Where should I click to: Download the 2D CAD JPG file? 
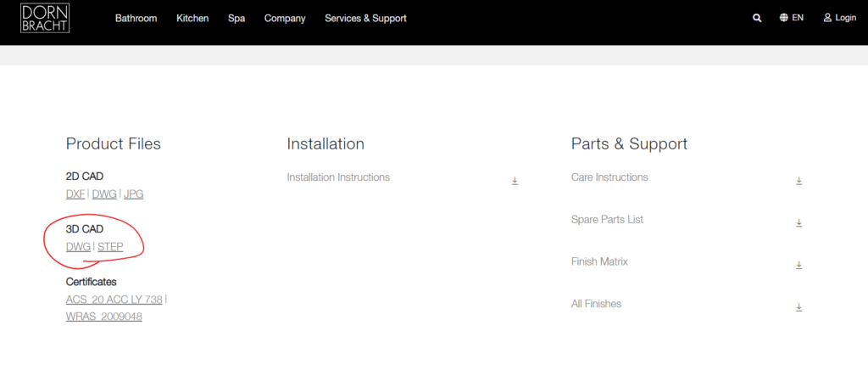[133, 194]
